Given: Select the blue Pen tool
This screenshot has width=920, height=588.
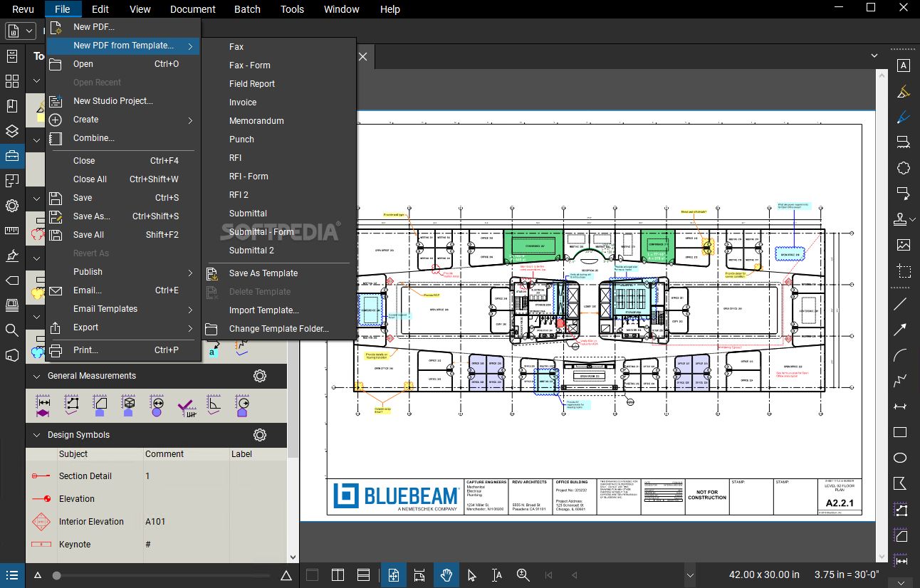Looking at the screenshot, I should point(903,116).
